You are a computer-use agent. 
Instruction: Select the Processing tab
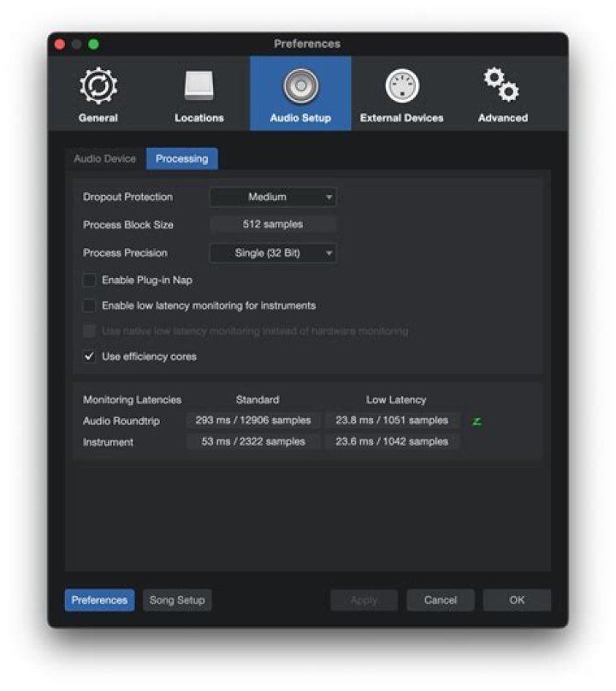coord(181,159)
